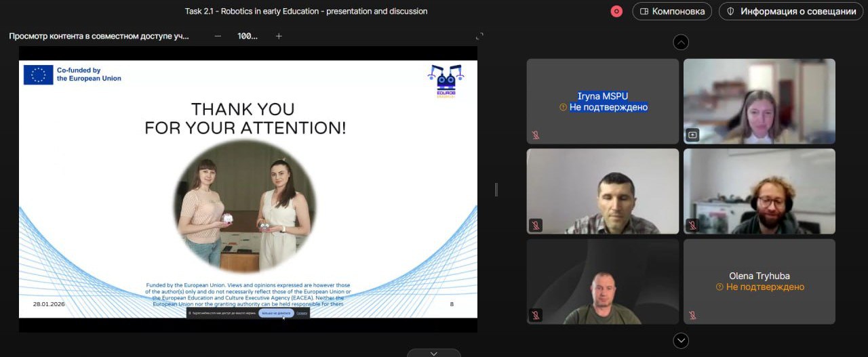The height and width of the screenshot is (357, 868).
Task: Click warning icon beside Iryna MSPU status
Action: point(563,108)
